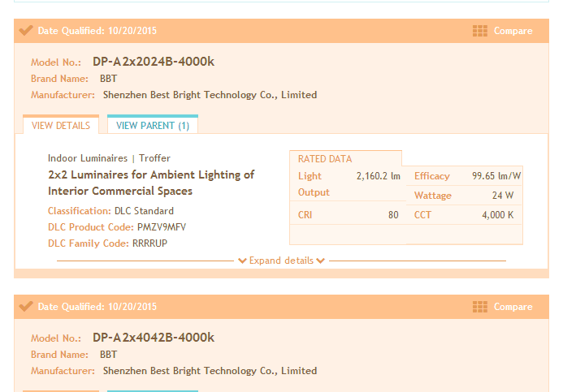
Task: Click the checkmark icon on second Date Qualified bar
Action: pos(26,306)
